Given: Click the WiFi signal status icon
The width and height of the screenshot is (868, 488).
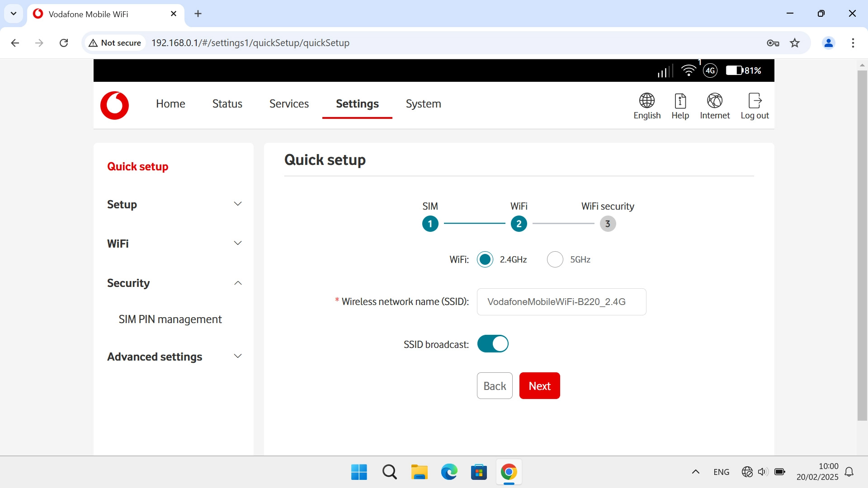Looking at the screenshot, I should click(688, 70).
